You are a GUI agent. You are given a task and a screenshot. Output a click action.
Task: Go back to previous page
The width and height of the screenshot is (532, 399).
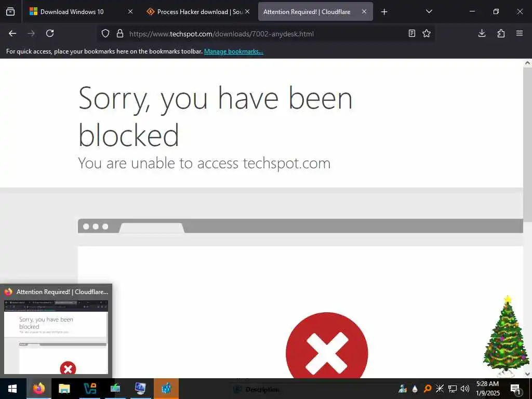click(12, 33)
